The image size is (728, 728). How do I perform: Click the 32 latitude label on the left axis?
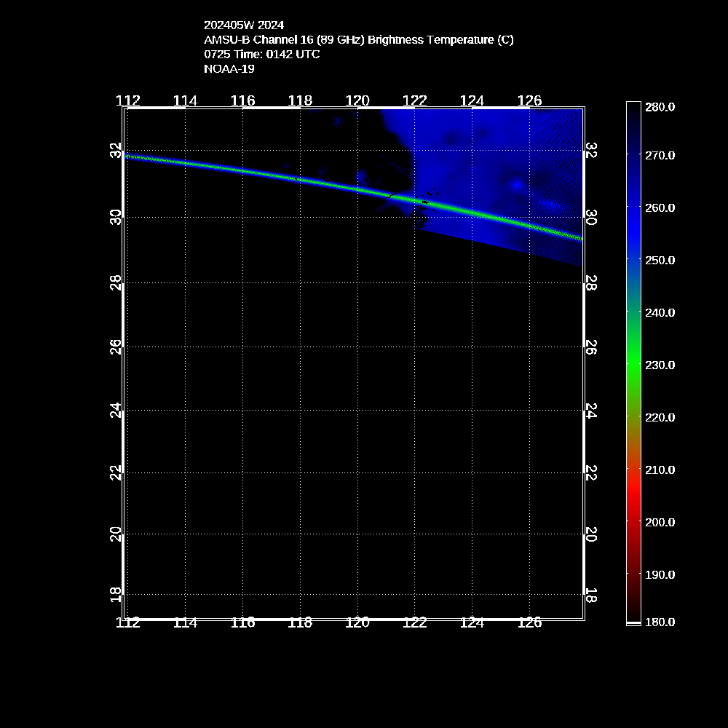click(x=115, y=151)
